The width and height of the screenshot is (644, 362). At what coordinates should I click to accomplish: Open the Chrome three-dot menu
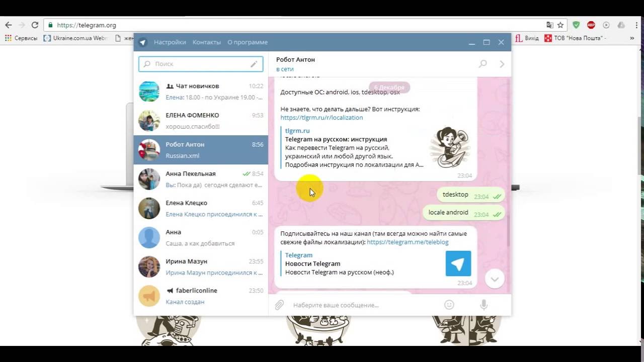pos(636,25)
